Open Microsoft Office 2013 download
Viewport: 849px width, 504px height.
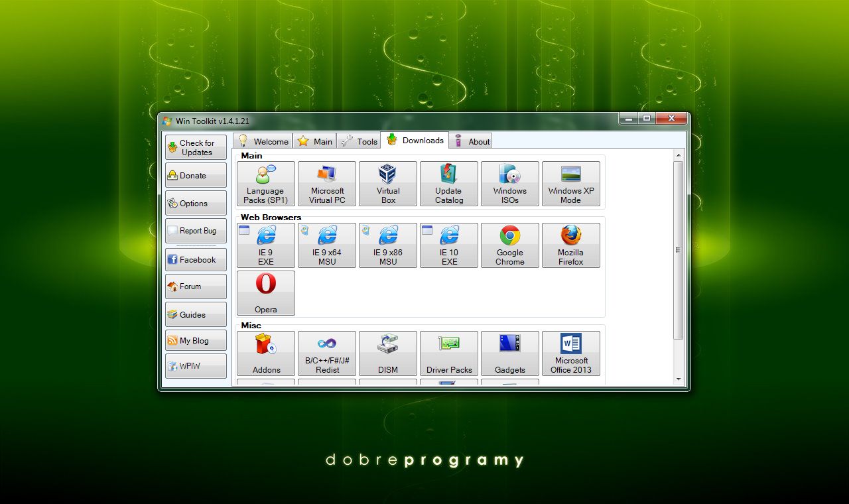point(571,353)
